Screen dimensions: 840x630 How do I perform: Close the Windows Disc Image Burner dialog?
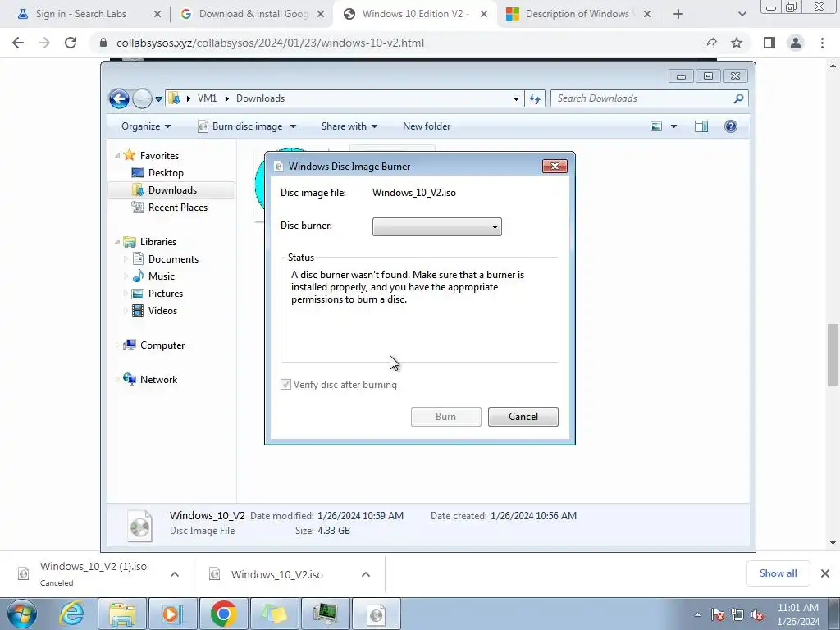click(555, 166)
